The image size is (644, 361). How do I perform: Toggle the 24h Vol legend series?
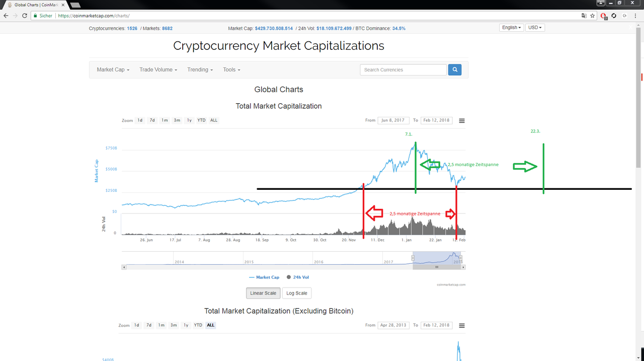[298, 277]
